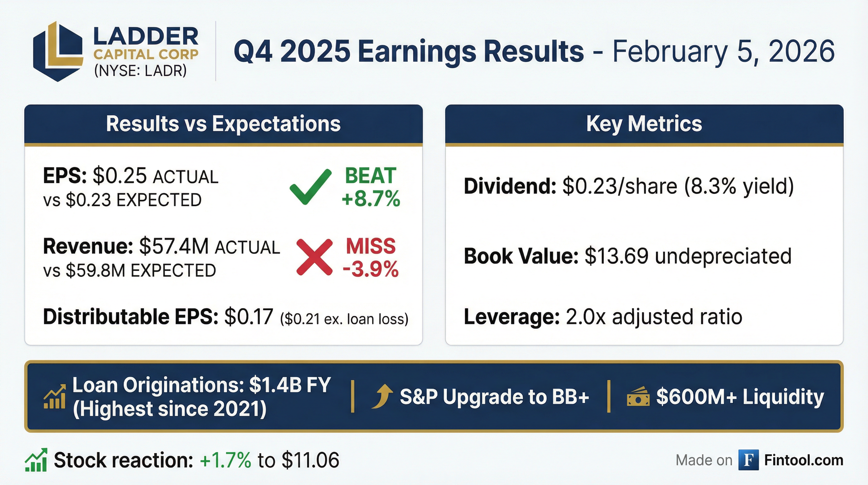Click the gold upgrade arrow icon
This screenshot has width=868, height=485.
point(383,397)
